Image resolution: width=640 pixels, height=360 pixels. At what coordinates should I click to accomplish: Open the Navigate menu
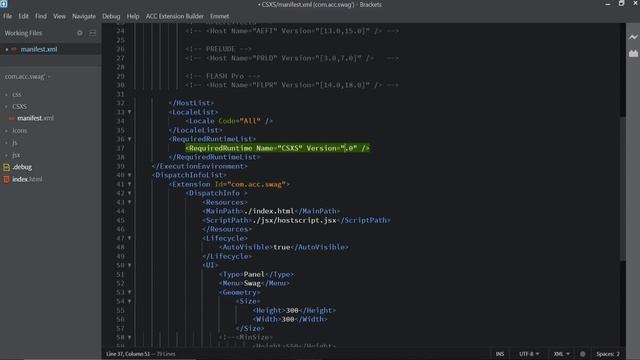pyautogui.click(x=84, y=16)
